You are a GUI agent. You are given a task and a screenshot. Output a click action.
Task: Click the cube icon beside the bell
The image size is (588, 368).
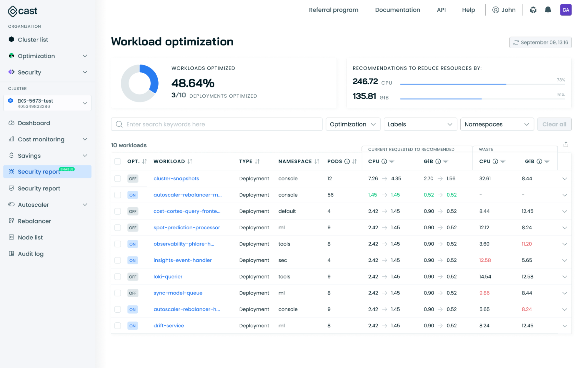point(533,10)
